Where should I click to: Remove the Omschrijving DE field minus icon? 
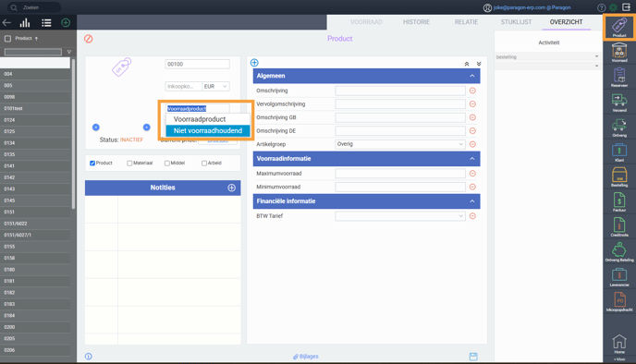(472, 131)
